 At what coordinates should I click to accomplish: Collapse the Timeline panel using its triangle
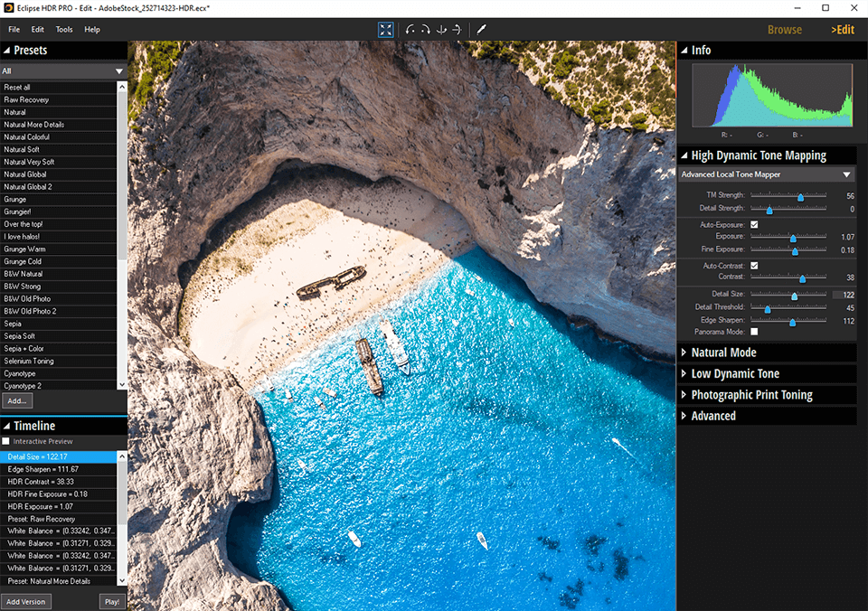[x=6, y=426]
